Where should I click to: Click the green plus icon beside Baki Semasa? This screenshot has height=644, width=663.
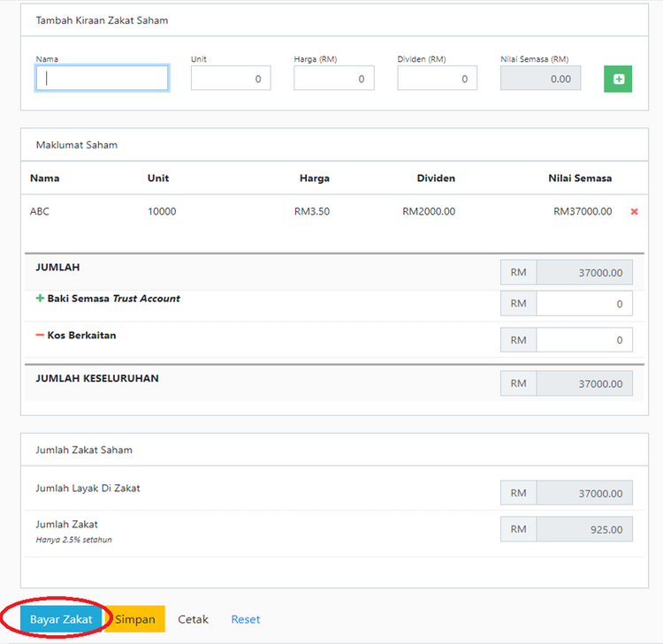[x=40, y=299]
